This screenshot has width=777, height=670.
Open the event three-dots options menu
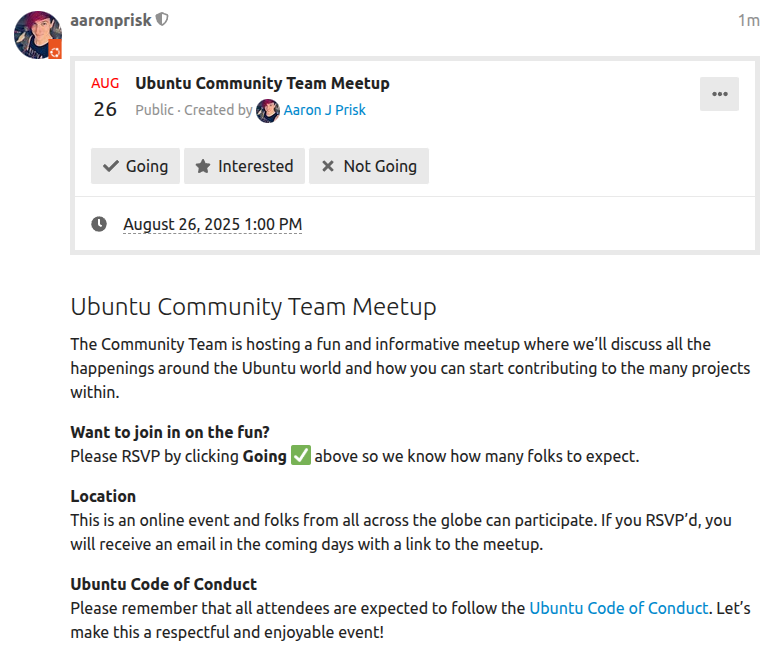tap(719, 94)
